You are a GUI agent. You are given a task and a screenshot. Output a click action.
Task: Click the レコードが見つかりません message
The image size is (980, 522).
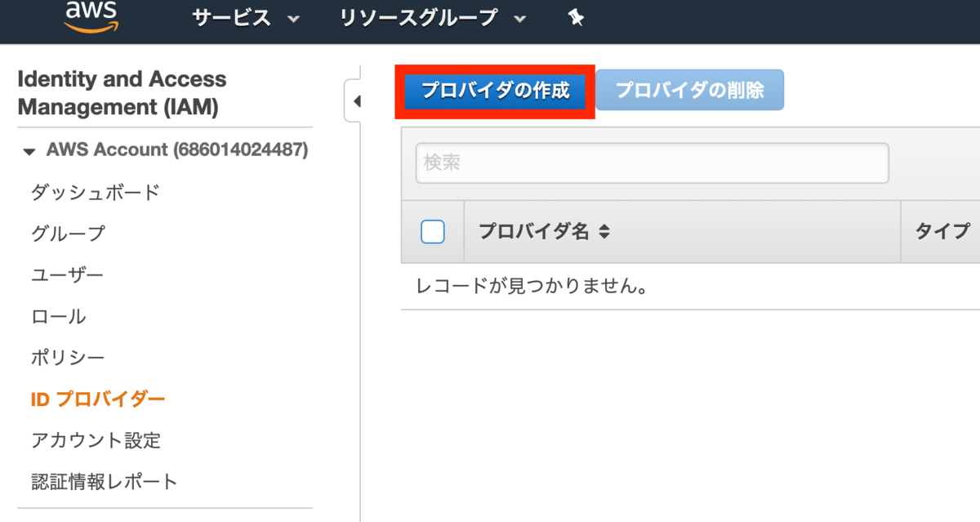click(532, 287)
